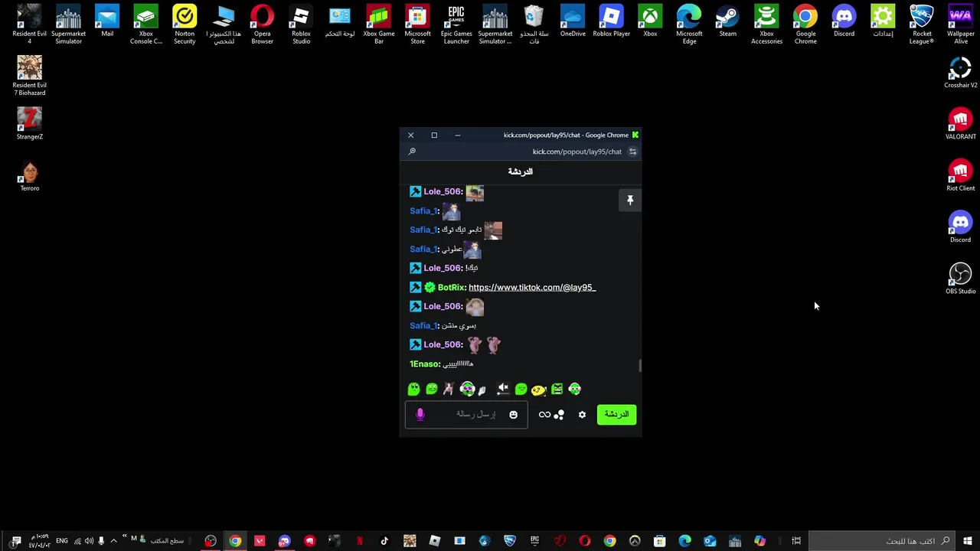This screenshot has width=980, height=551.
Task: Open the StrangerZ desktop shortcut
Action: [x=29, y=124]
